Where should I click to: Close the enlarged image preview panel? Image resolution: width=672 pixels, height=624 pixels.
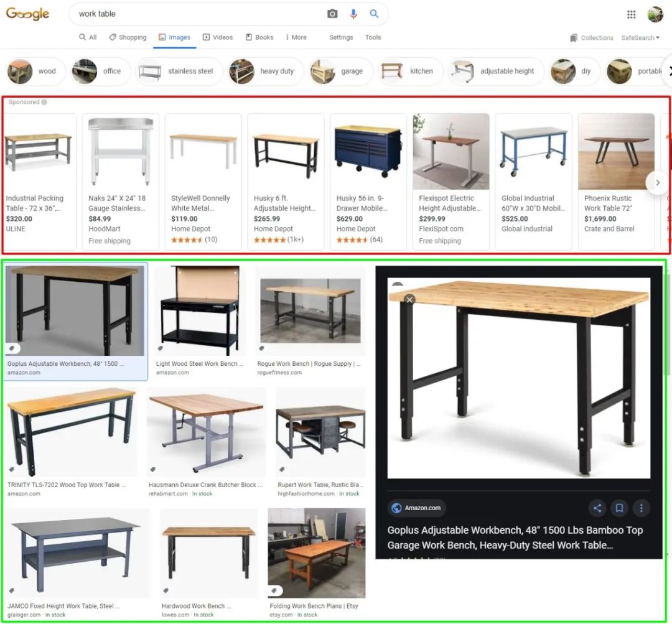[x=409, y=300]
